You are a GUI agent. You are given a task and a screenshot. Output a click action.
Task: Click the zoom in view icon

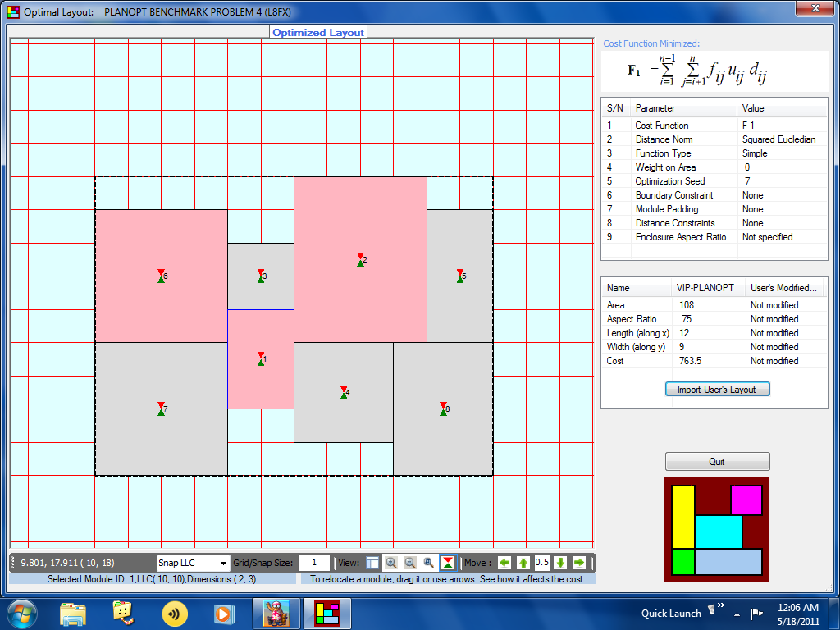click(x=391, y=563)
